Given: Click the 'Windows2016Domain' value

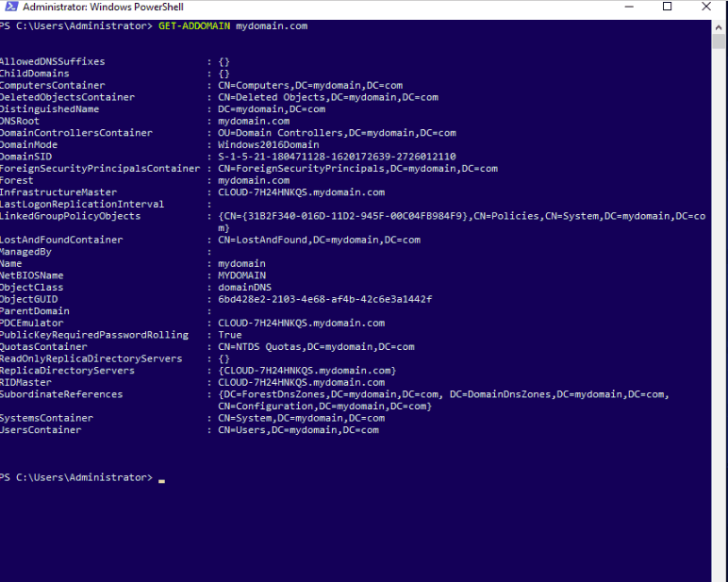Looking at the screenshot, I should coord(269,145).
